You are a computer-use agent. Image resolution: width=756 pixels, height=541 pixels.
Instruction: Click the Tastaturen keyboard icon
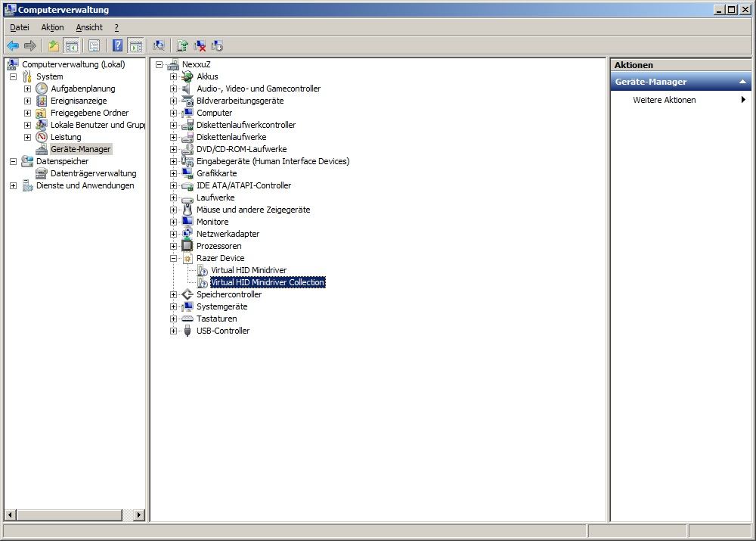187,319
